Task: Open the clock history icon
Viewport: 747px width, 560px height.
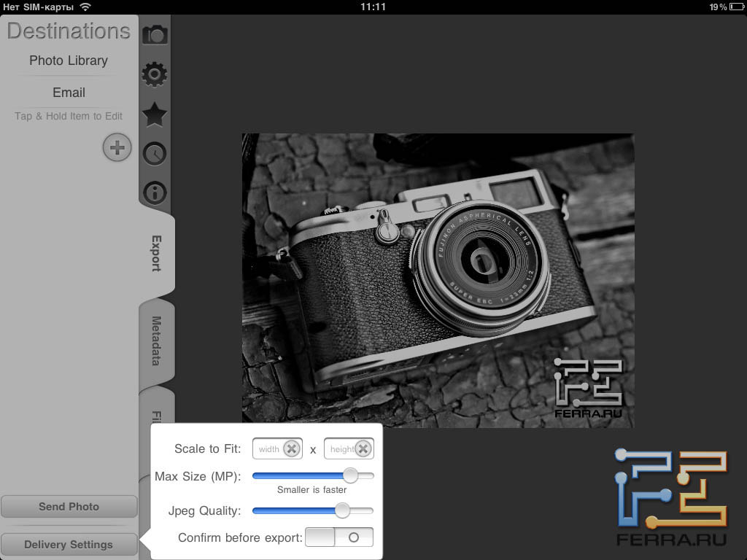Action: coord(155,154)
